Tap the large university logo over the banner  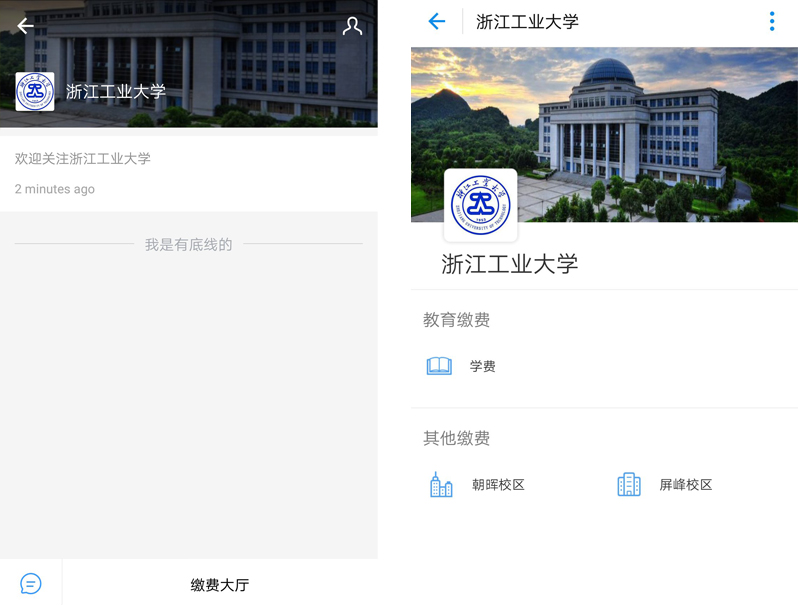[x=480, y=205]
